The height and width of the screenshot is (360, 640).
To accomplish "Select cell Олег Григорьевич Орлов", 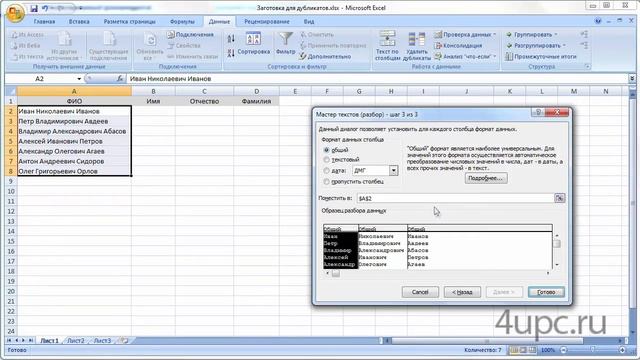I will tap(74, 171).
